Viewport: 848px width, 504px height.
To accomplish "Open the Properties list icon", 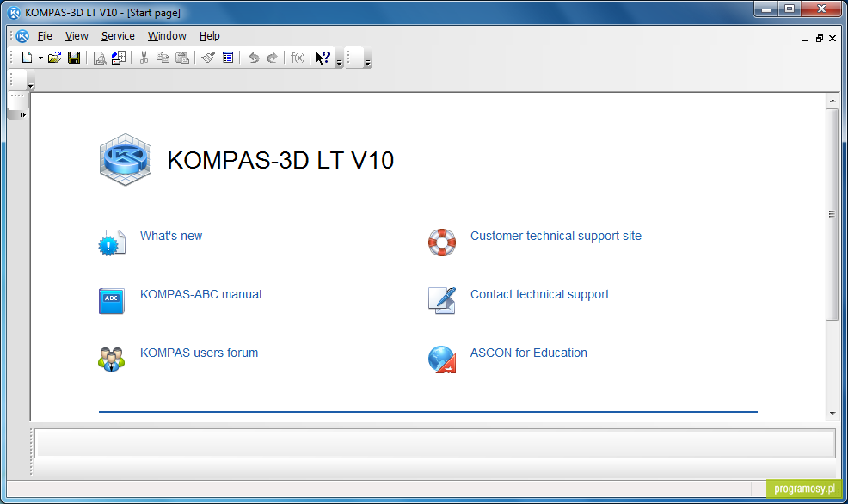I will point(228,58).
